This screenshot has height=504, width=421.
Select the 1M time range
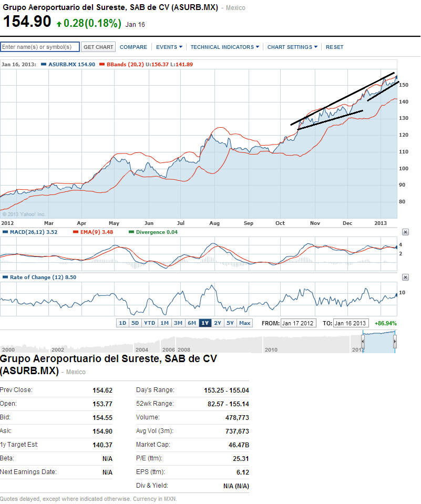[165, 323]
